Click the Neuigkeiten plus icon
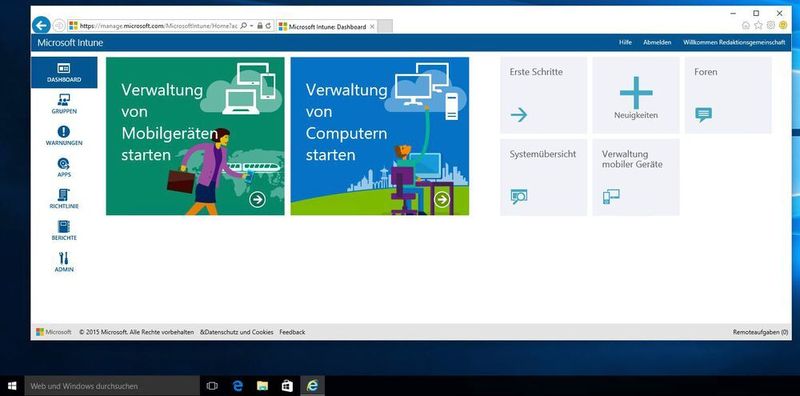The width and height of the screenshot is (800, 396). coord(636,93)
